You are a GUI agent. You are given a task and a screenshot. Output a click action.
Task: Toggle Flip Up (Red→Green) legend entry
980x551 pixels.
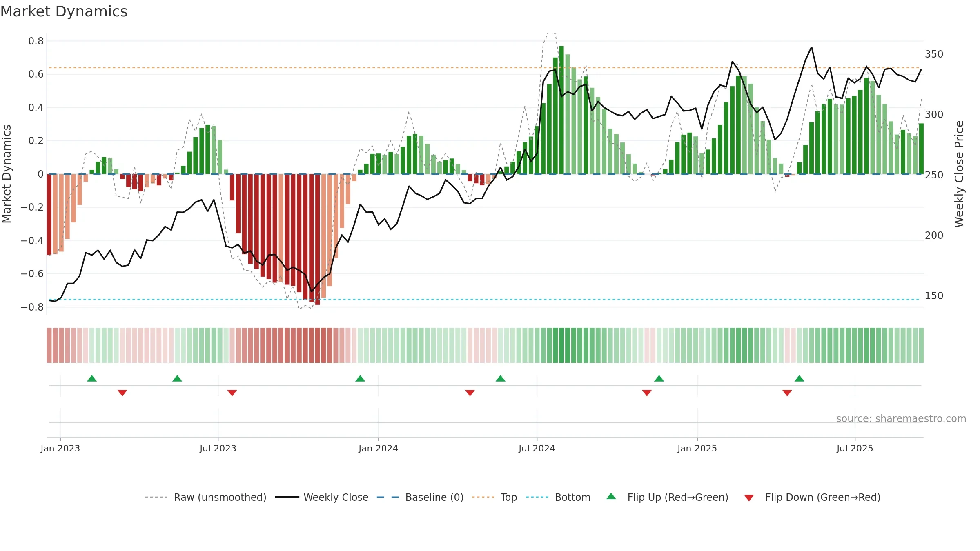(667, 497)
